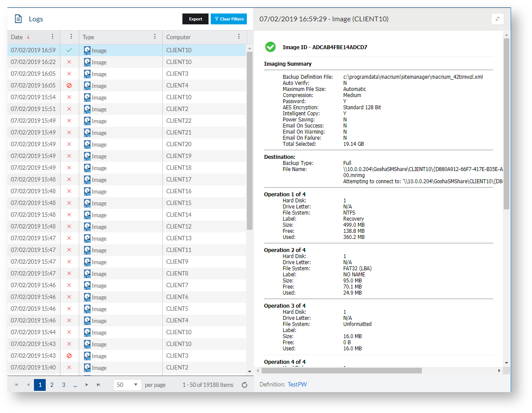Image resolution: width=532 pixels, height=413 pixels.
Task: Expand the log detail pane to full view
Action: coord(498,19)
